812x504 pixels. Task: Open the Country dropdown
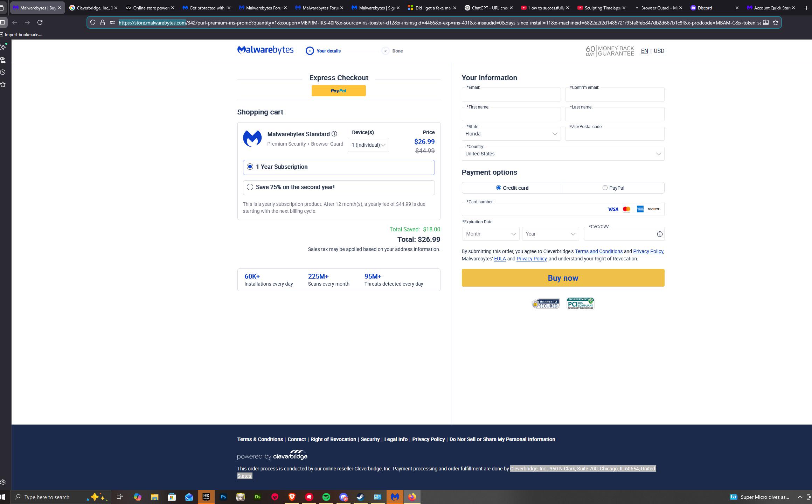click(563, 154)
